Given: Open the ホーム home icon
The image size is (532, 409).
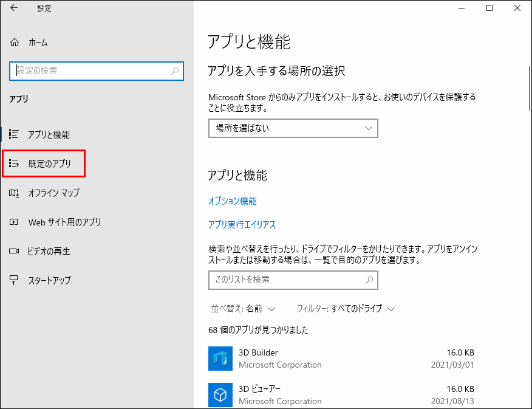Looking at the screenshot, I should (x=14, y=43).
